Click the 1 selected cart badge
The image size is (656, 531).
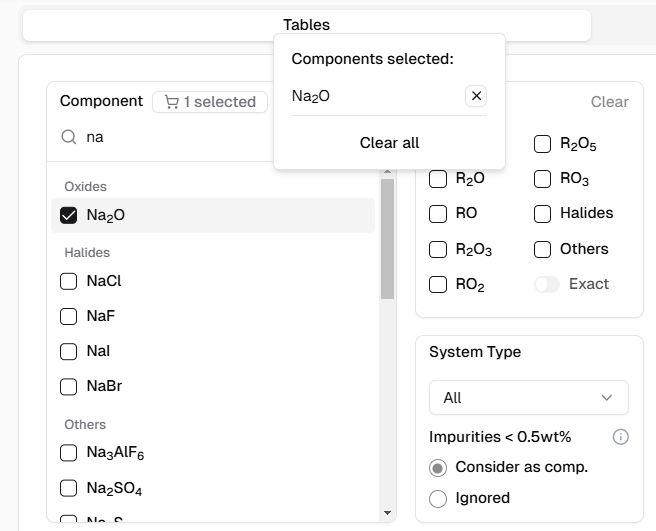[x=211, y=101]
